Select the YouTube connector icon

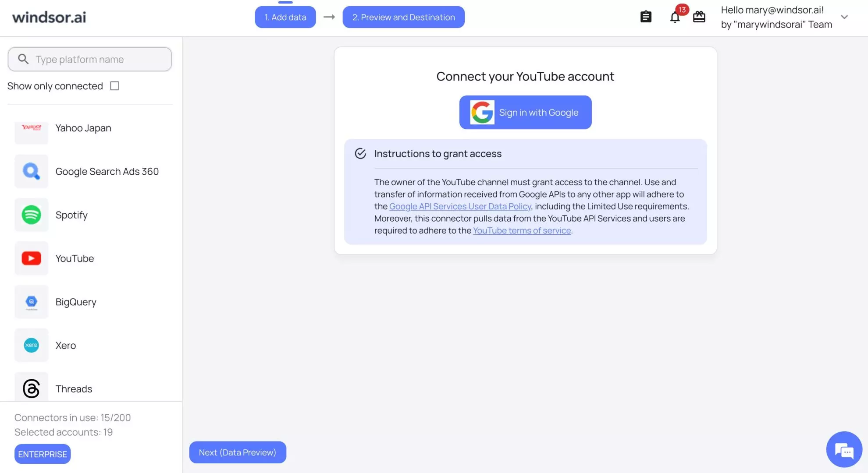point(31,258)
